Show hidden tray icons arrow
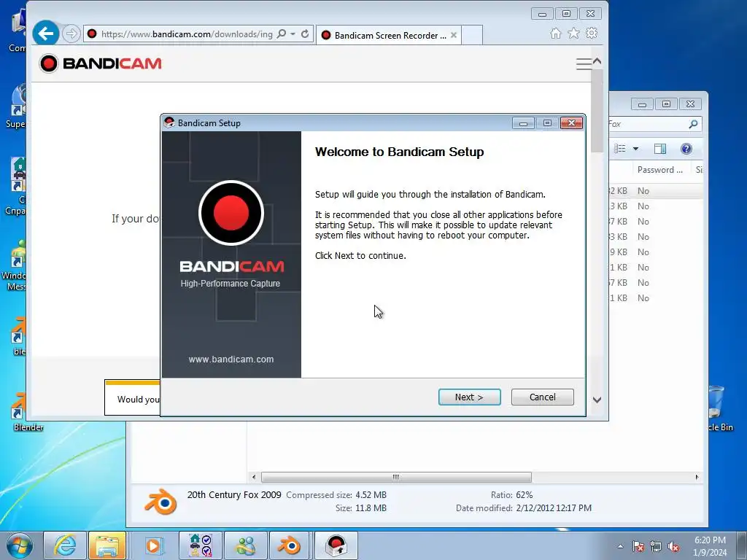The width and height of the screenshot is (747, 560). [620, 547]
